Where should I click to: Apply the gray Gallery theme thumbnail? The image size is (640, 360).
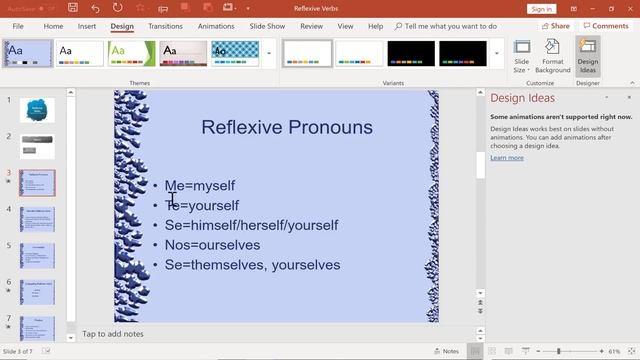pos(183,53)
